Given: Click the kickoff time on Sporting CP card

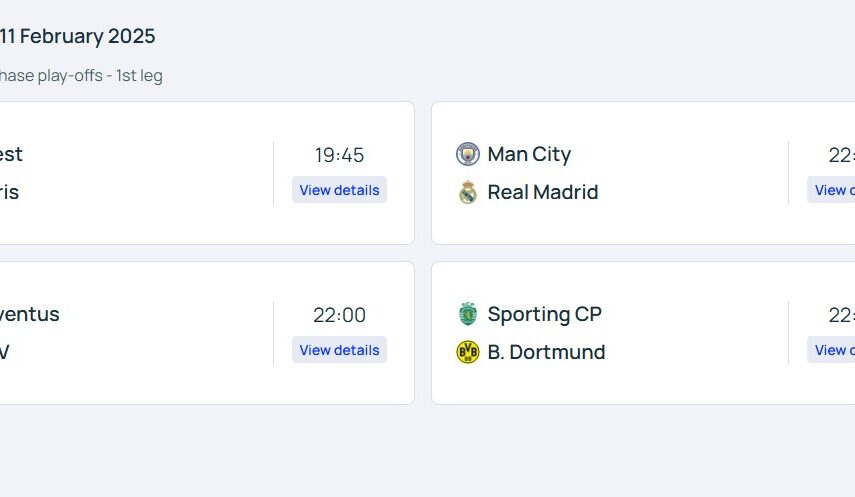Looking at the screenshot, I should click(841, 315).
